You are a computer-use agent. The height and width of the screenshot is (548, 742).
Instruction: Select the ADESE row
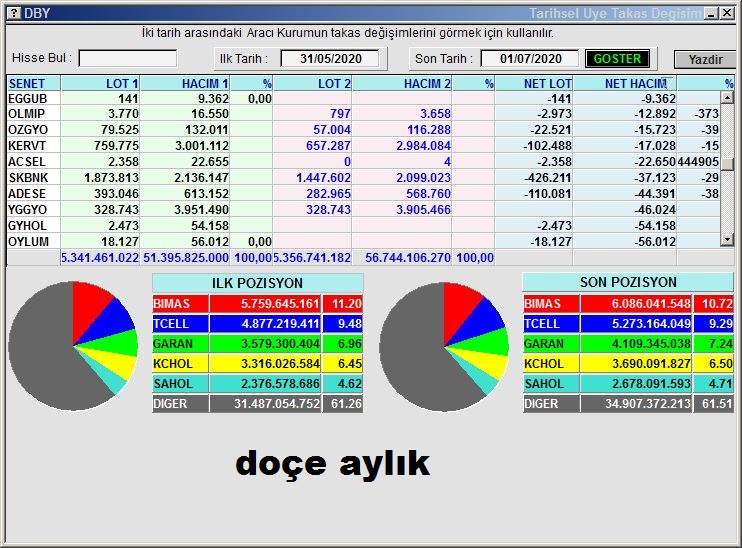coord(363,194)
